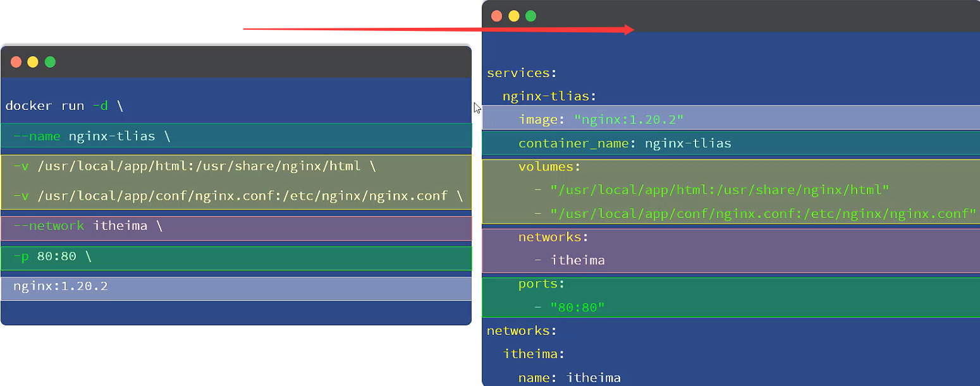Click the yellow minimize dot in left window
980x386 pixels.
pos(33,62)
